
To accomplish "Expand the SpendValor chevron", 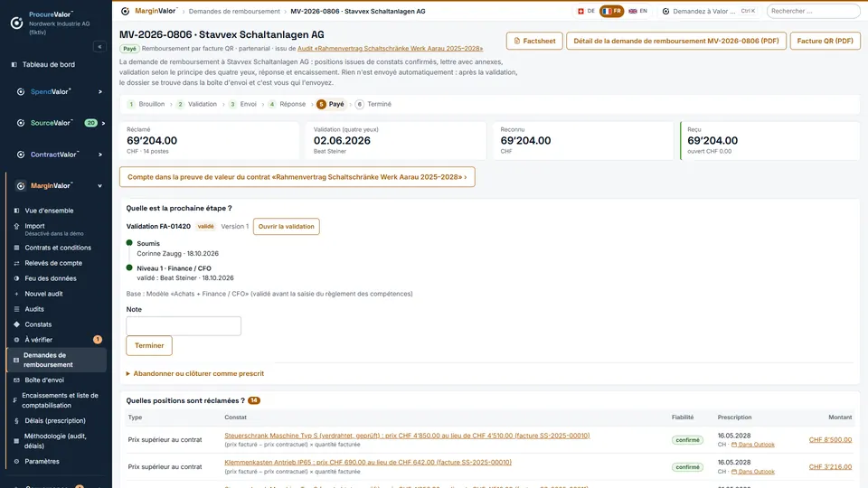I will coord(100,92).
